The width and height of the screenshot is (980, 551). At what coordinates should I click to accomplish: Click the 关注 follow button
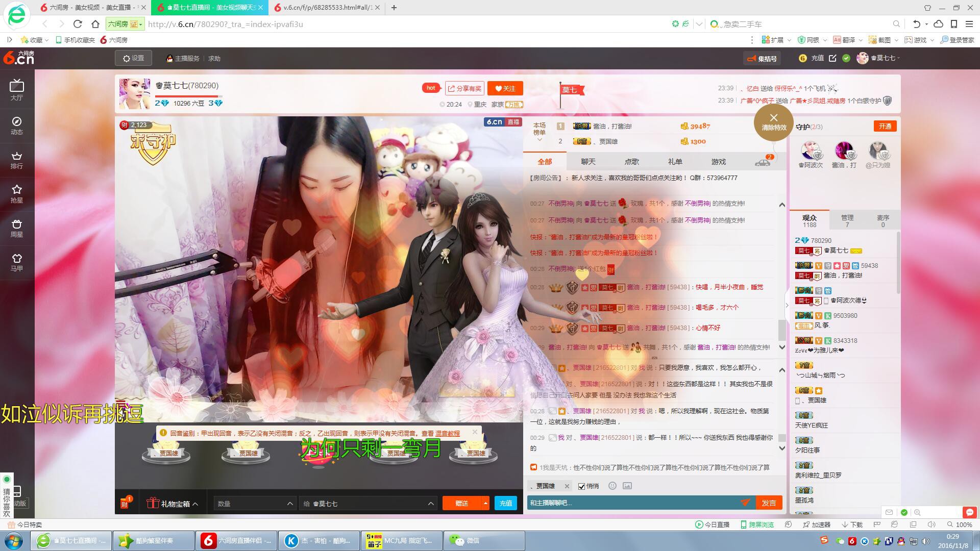(x=505, y=88)
